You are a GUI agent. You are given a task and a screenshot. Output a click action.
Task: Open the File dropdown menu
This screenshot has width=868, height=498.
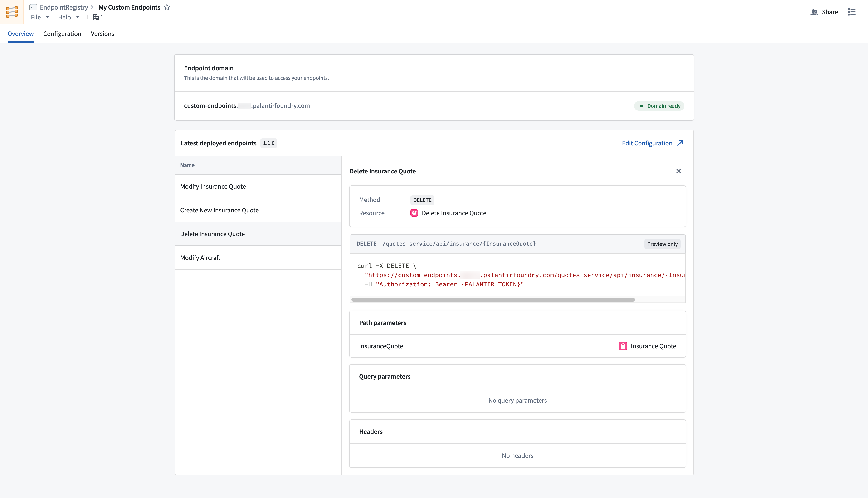[40, 17]
